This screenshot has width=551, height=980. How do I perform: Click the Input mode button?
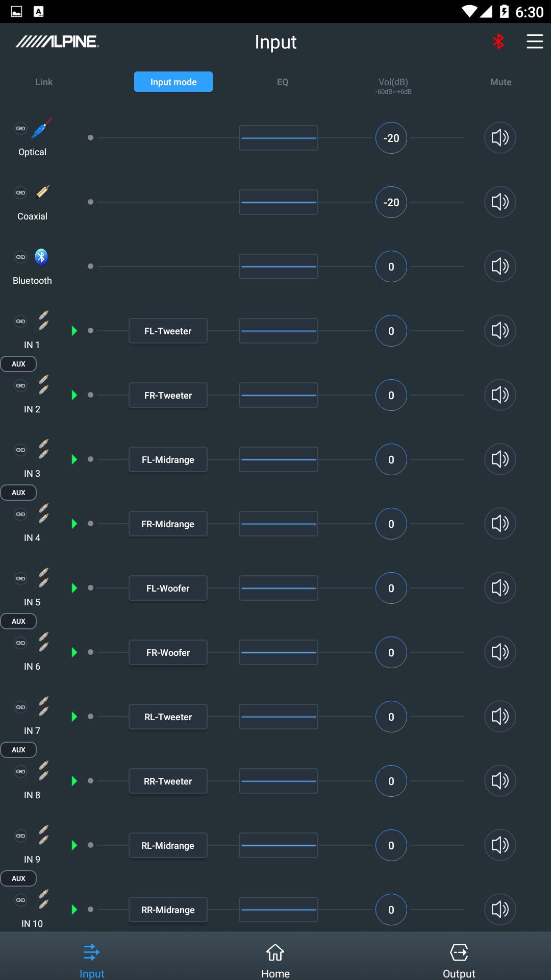(x=173, y=82)
